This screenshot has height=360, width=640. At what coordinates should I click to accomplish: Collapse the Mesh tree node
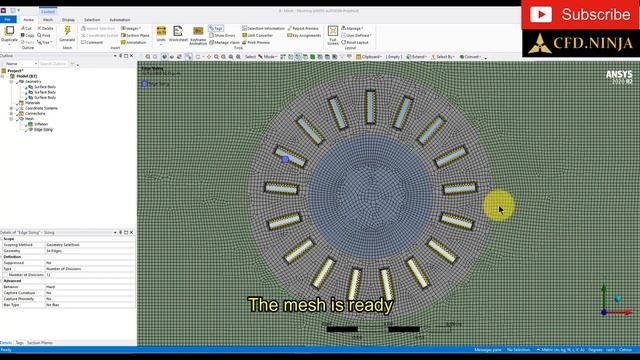11,119
